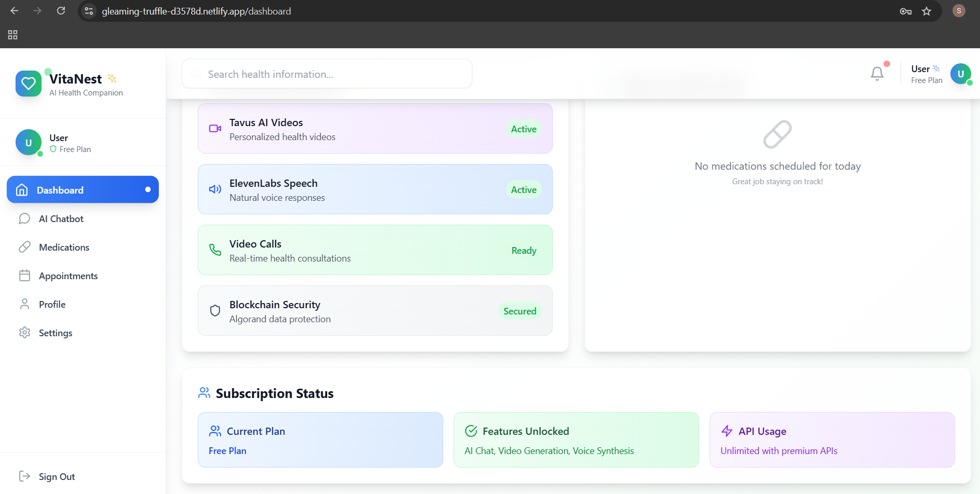This screenshot has height=494, width=980.
Task: Click the Ready status for Video Calls
Action: 524,251
